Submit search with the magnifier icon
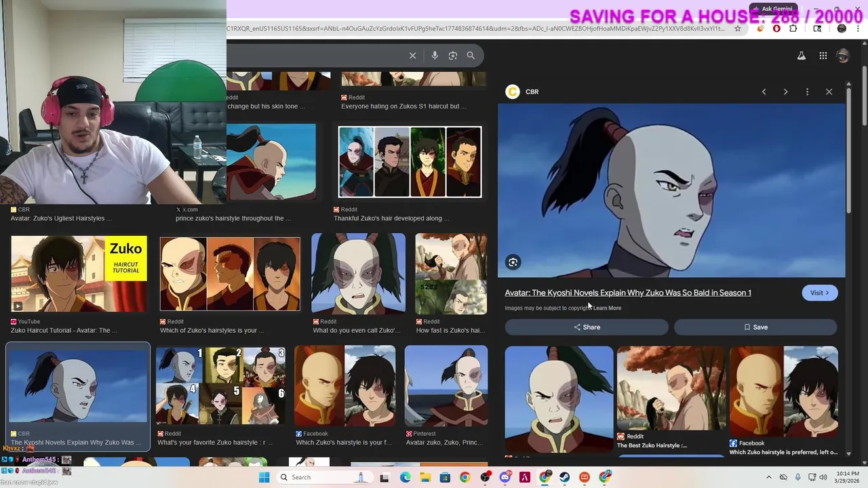 click(471, 56)
